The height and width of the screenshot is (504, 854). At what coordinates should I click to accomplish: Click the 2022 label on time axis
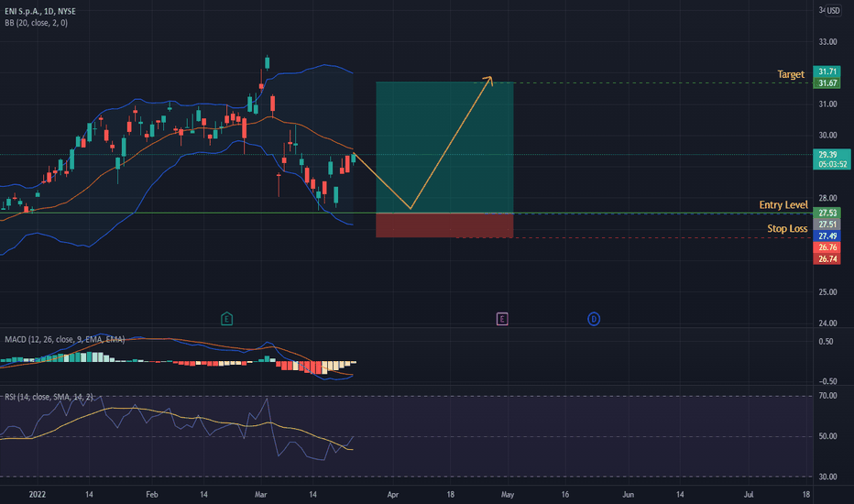coord(37,495)
